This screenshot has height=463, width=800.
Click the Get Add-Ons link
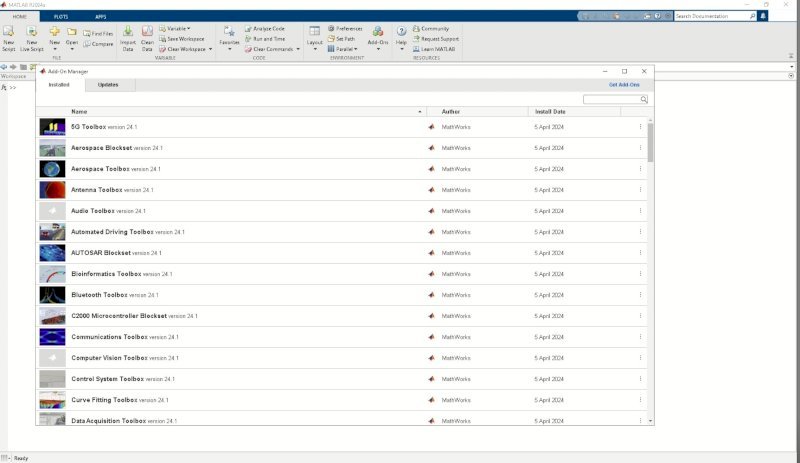coord(624,85)
